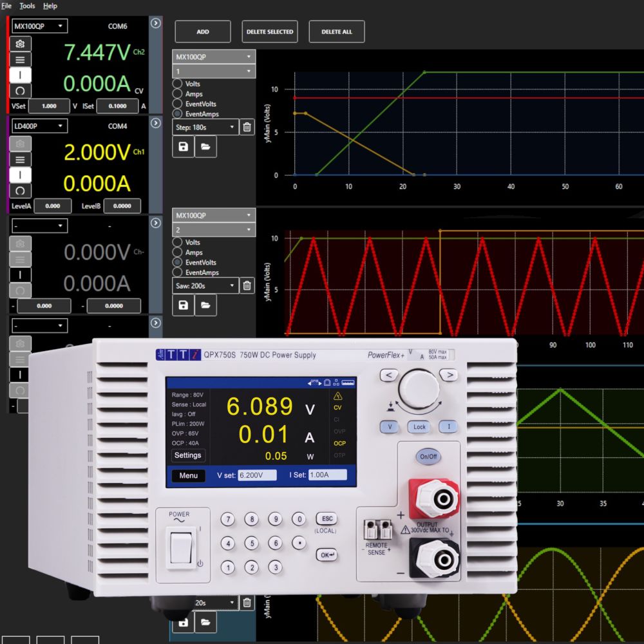Open the Saw: 200s dropdown
The image size is (644, 644).
coord(206,286)
